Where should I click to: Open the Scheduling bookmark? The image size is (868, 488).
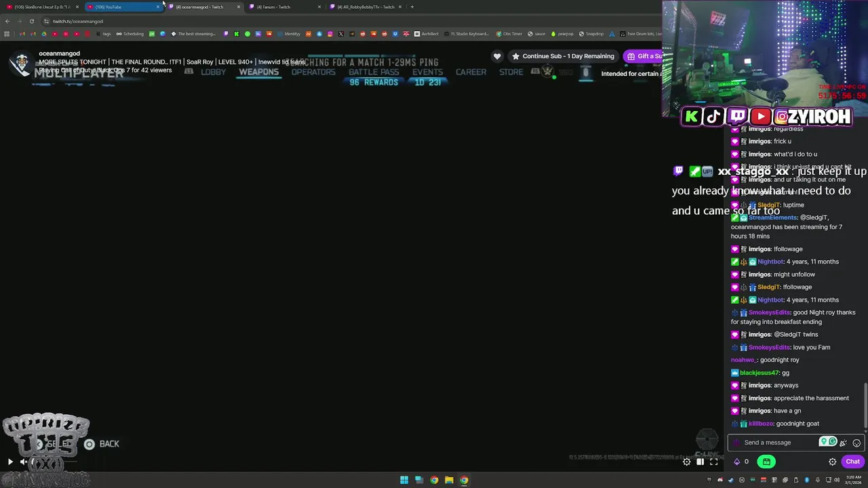coord(130,34)
